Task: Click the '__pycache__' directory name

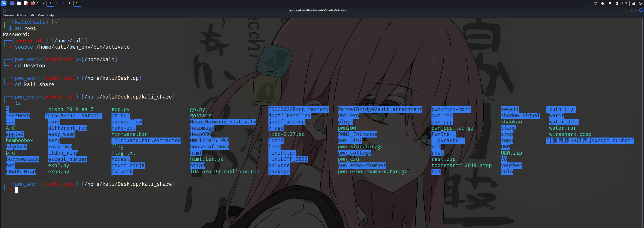Action: 448,141
